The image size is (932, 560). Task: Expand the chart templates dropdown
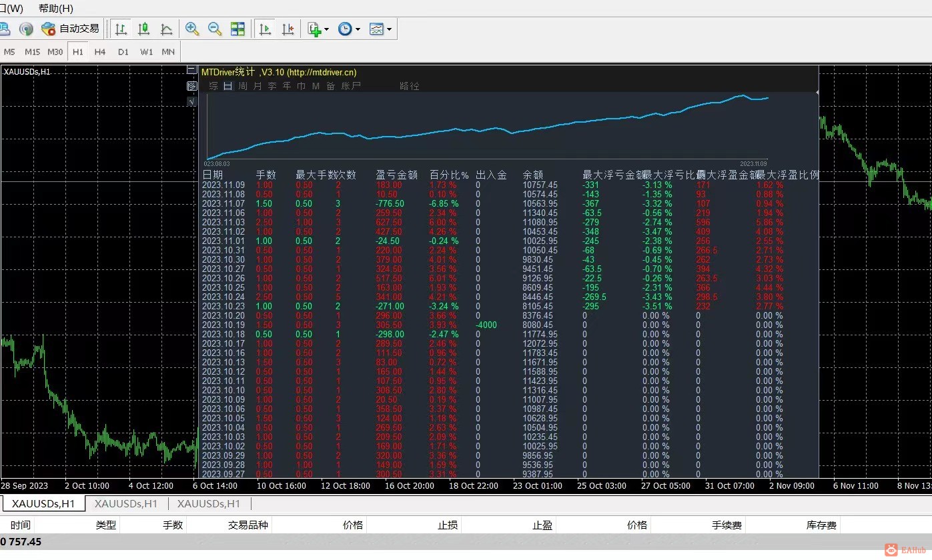pos(381,29)
